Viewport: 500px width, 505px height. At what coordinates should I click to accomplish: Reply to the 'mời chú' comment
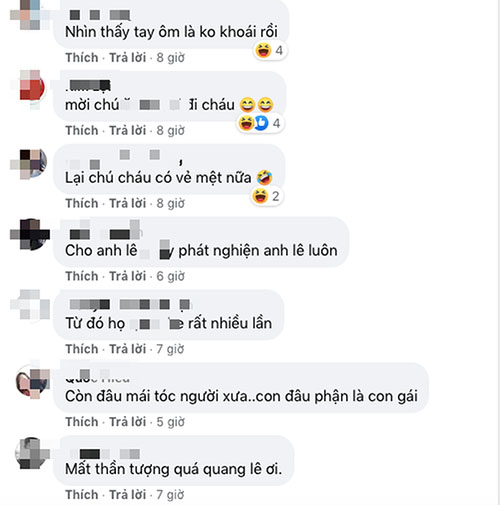pos(128,130)
